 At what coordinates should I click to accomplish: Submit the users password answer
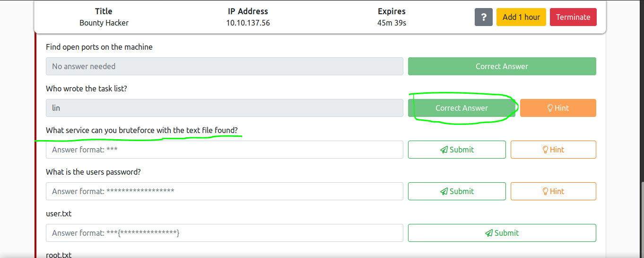coord(457,191)
